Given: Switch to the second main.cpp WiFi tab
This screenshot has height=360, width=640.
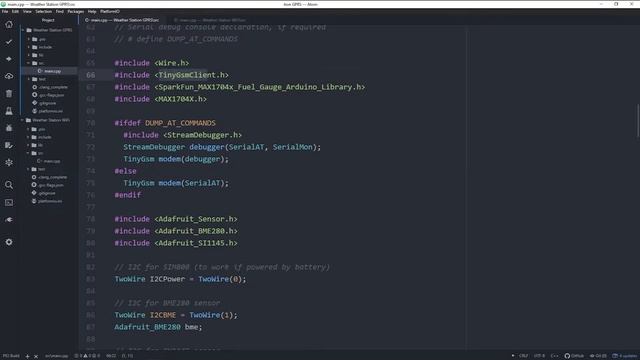Looking at the screenshot, I should 210,20.
